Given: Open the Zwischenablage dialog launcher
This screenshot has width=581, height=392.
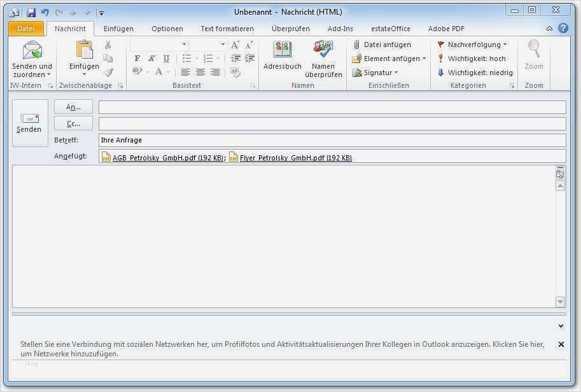Looking at the screenshot, I should [120, 85].
